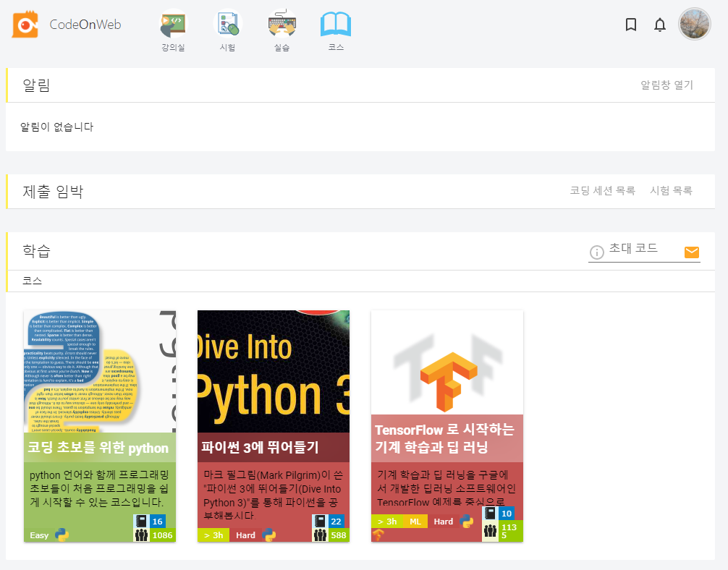This screenshot has height=570, width=728.
Task: Click python beginner course description text
Action: [99, 488]
